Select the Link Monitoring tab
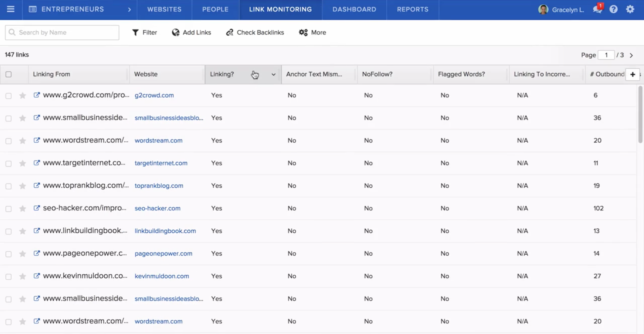 pos(280,9)
